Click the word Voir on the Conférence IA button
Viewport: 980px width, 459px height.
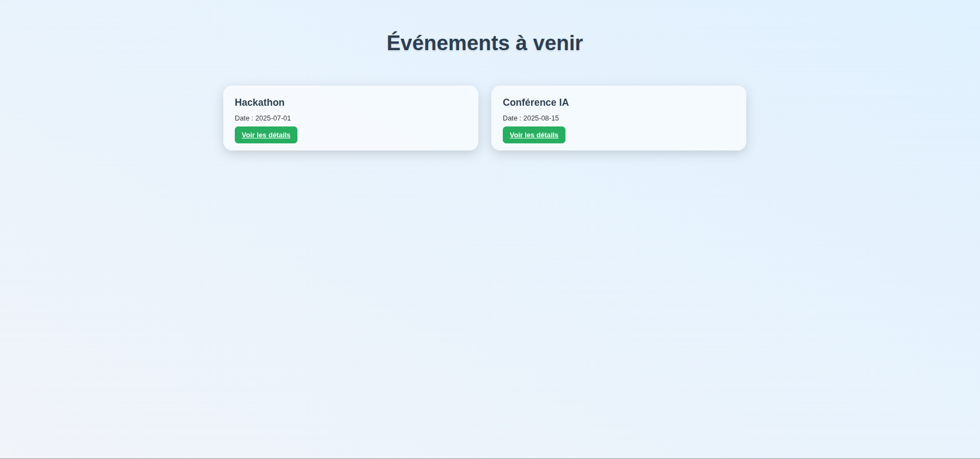click(516, 135)
